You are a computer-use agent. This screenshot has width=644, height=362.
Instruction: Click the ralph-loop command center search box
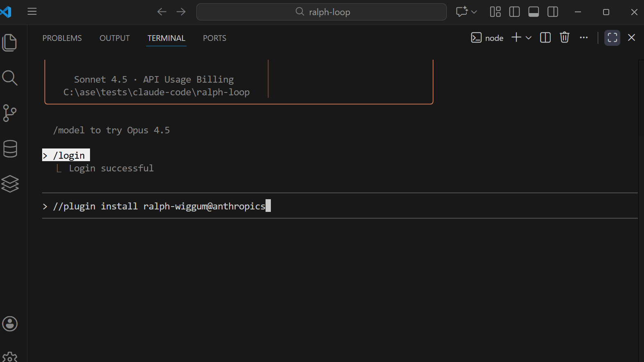[322, 12]
